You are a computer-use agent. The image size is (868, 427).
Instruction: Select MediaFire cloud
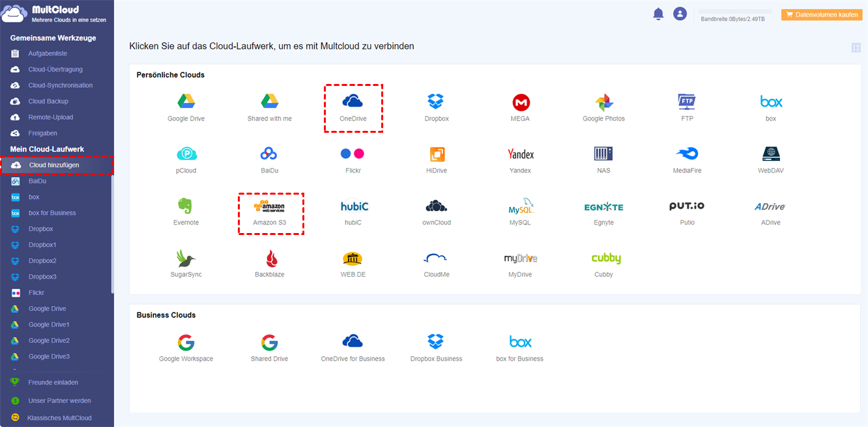click(687, 154)
